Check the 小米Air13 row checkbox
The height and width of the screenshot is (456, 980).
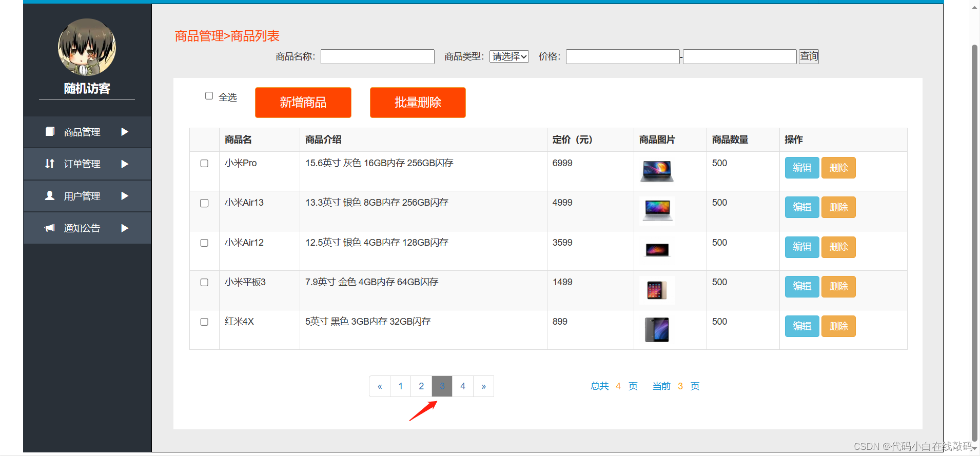[x=204, y=203]
